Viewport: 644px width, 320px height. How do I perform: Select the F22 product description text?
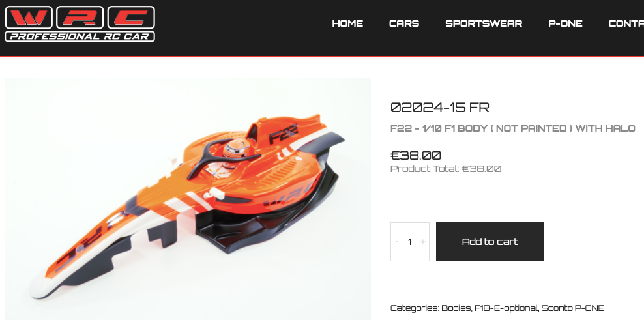[x=512, y=128]
